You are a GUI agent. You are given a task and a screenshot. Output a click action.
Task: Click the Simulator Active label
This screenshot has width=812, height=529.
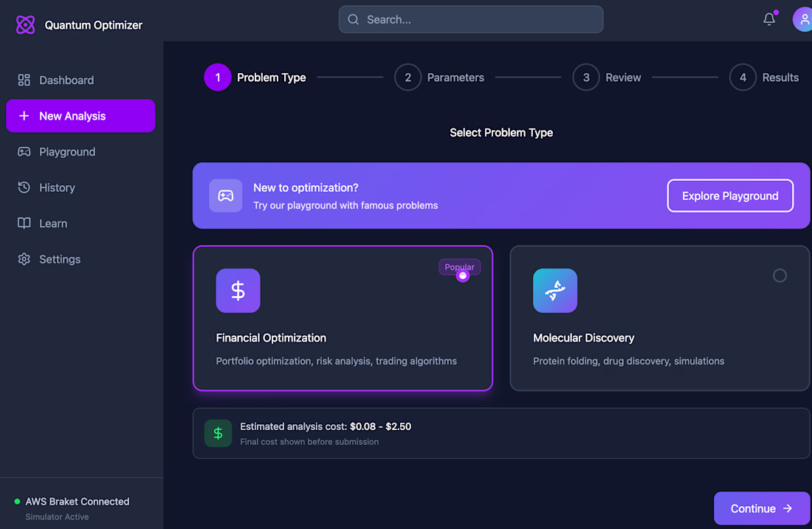click(x=57, y=516)
